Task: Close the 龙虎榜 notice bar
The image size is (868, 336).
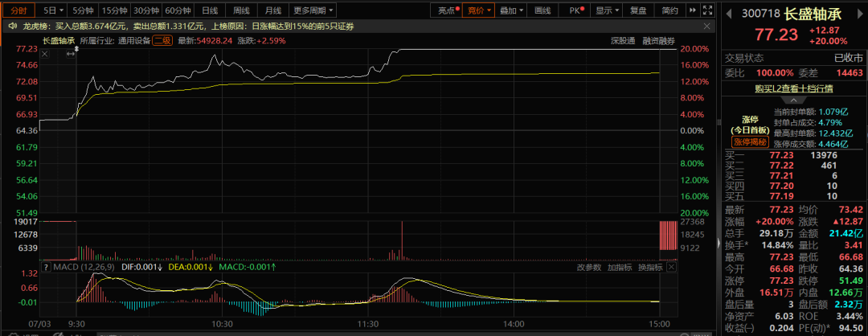Action: [706, 26]
